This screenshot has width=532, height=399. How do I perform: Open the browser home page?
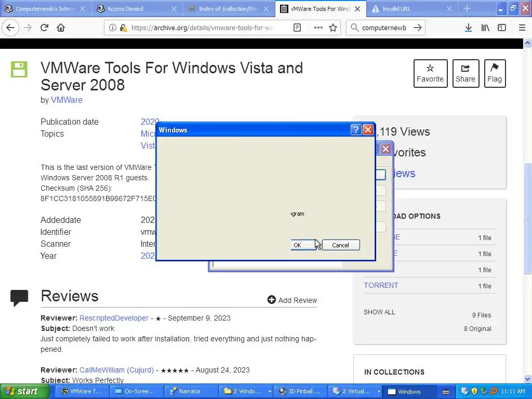61,28
